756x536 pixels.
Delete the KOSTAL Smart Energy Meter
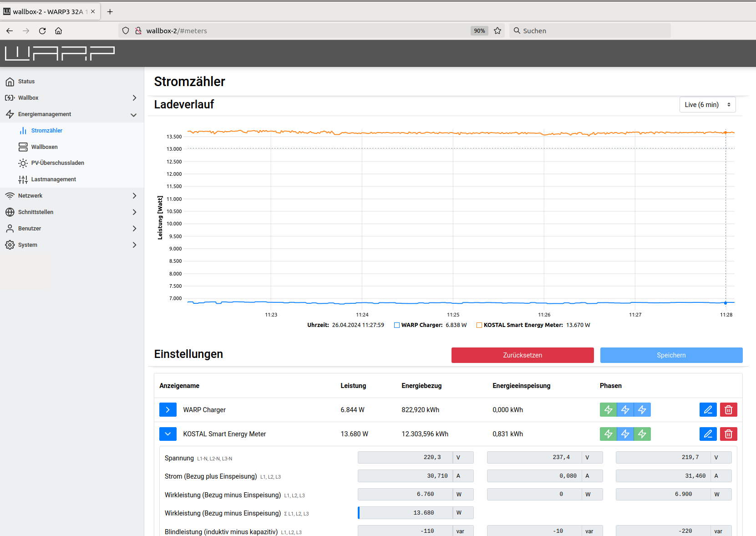(729, 434)
